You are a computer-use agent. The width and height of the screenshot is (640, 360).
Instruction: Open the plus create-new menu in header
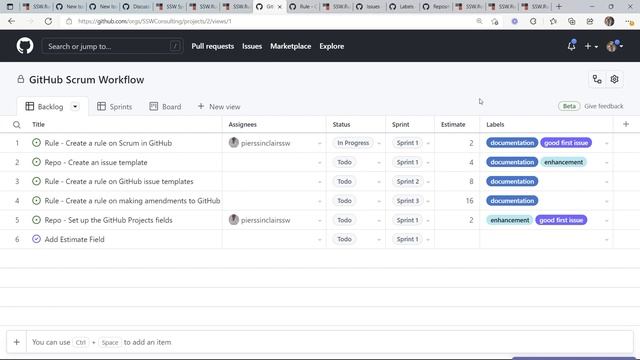pyautogui.click(x=591, y=46)
